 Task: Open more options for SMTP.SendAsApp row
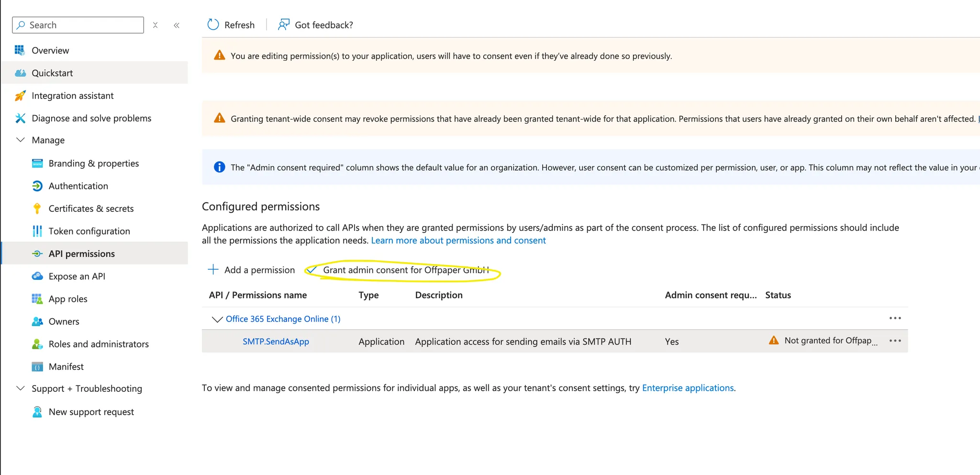pyautogui.click(x=895, y=341)
